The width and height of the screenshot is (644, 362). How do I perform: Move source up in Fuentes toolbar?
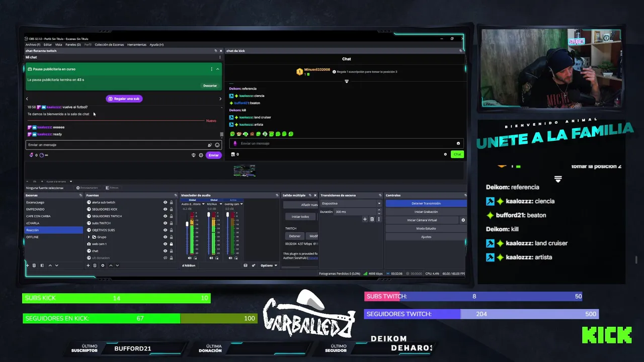(111, 265)
